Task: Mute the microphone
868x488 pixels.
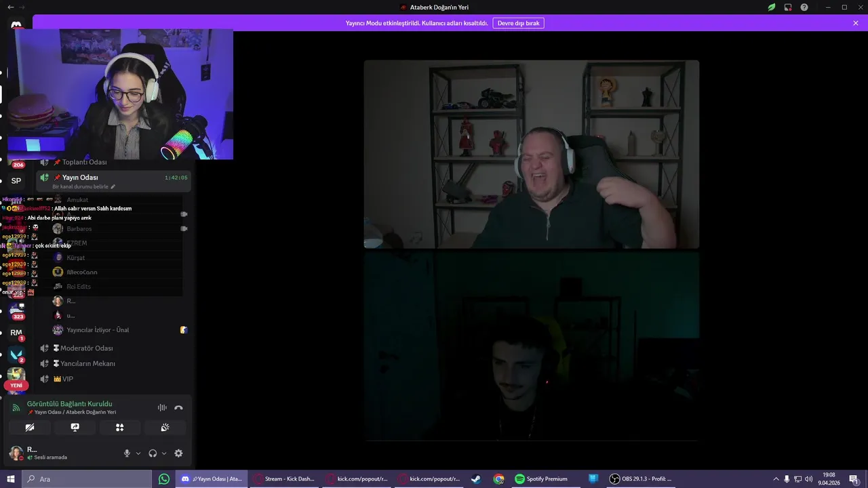Action: pos(127,453)
